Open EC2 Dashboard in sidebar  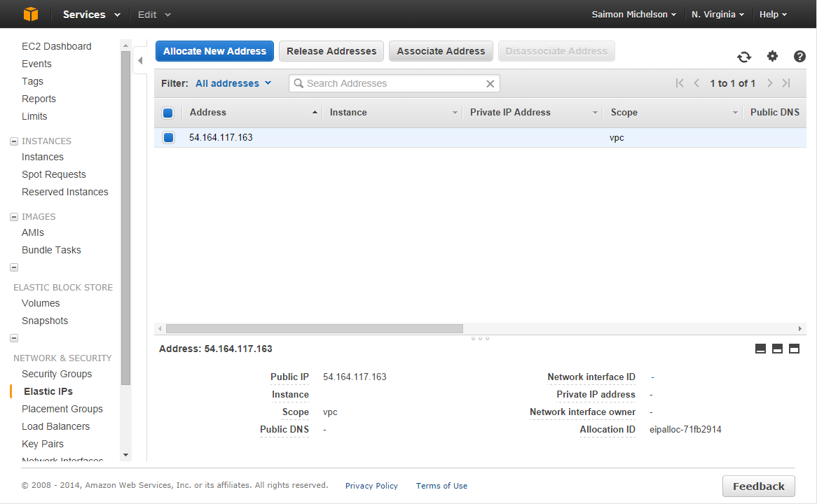pos(56,46)
